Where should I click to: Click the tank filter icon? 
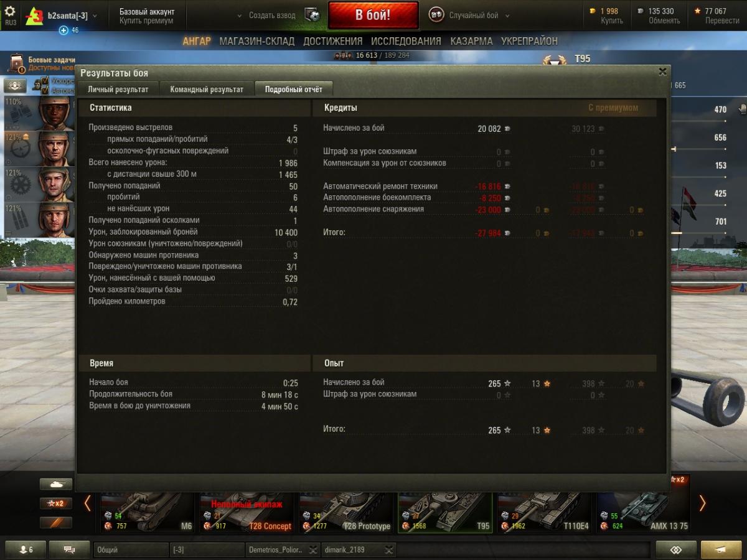tap(56, 484)
